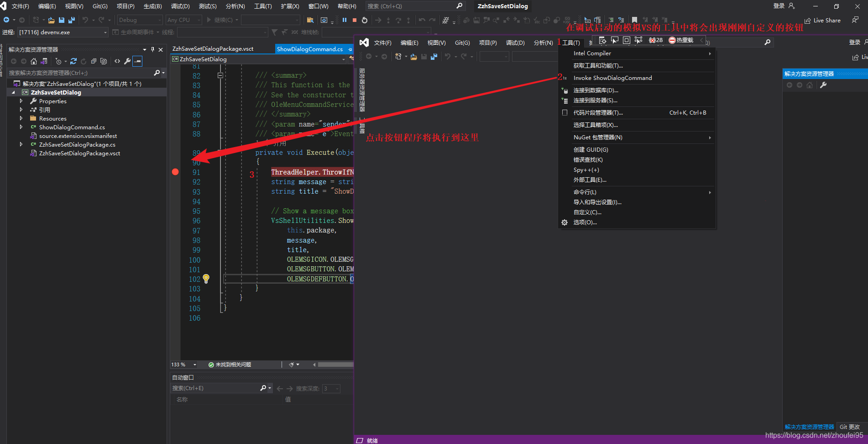Click 未找到相关问题 status indicator
The height and width of the screenshot is (444, 868).
(230, 365)
